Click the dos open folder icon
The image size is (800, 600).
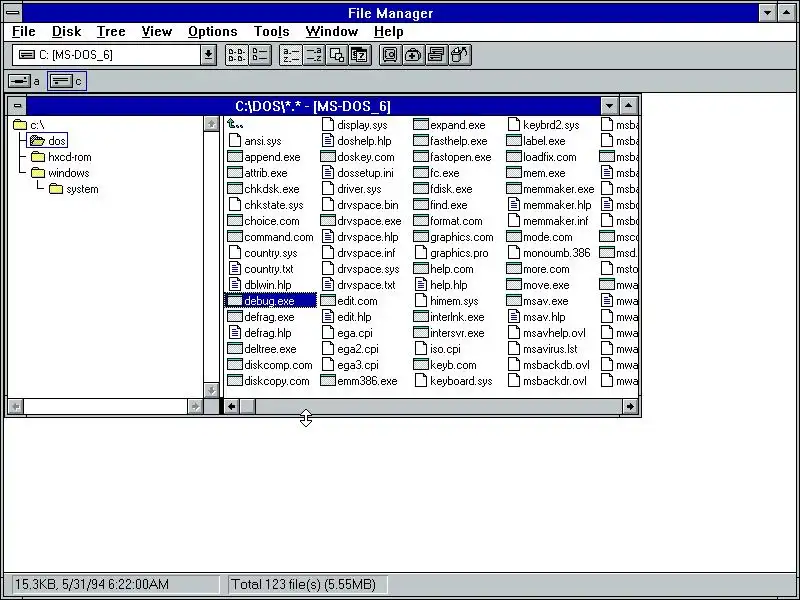(37, 141)
